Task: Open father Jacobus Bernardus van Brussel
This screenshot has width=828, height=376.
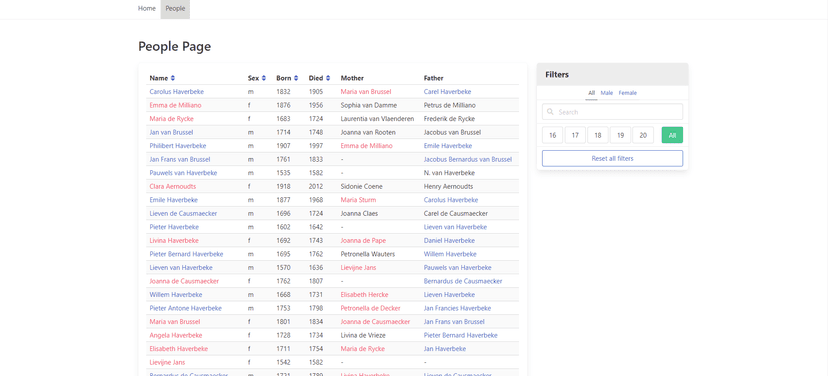Action: (467, 159)
